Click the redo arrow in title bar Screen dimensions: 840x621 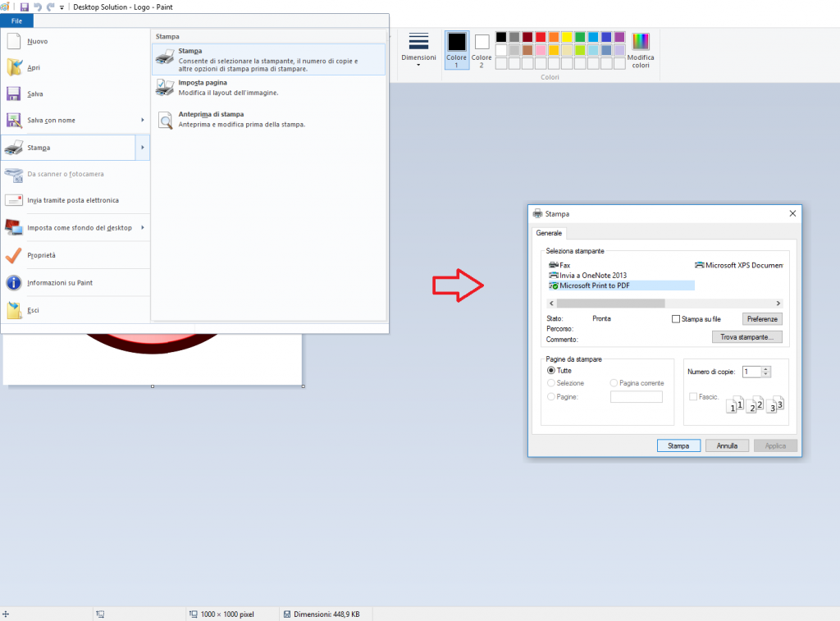pyautogui.click(x=51, y=7)
